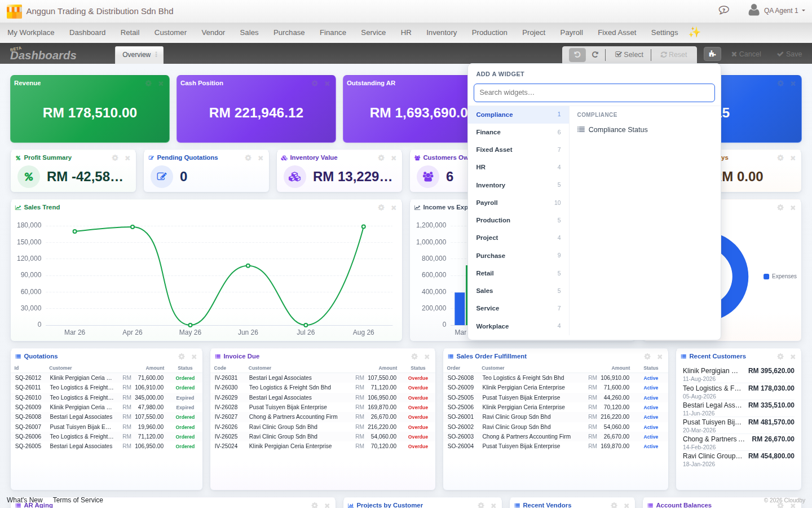The width and height of the screenshot is (812, 508).
Task: Remove the Recent Customers widget
Action: [x=793, y=357]
